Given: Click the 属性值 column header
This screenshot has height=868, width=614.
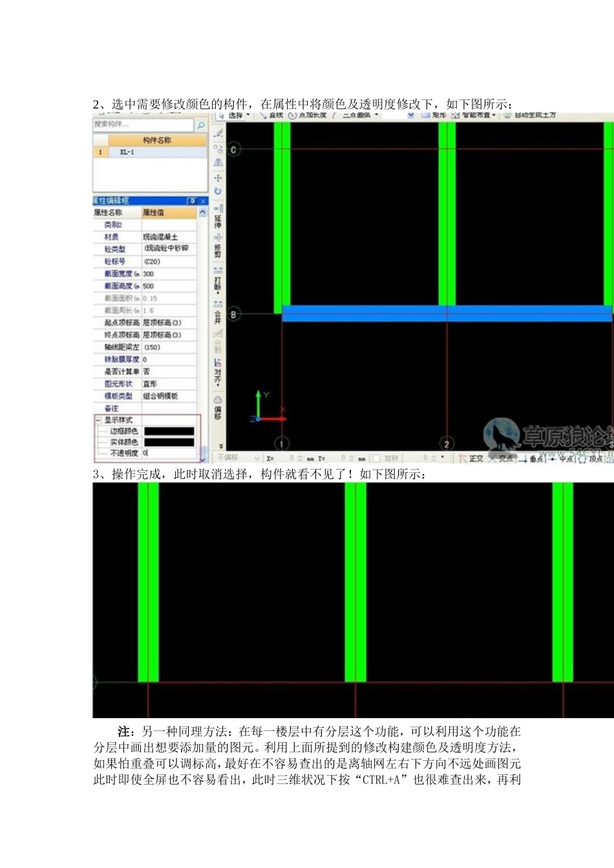Looking at the screenshot, I should coord(169,212).
